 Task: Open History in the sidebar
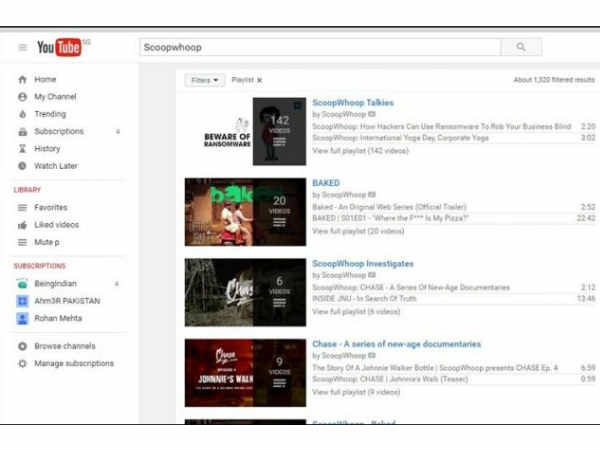click(47, 148)
